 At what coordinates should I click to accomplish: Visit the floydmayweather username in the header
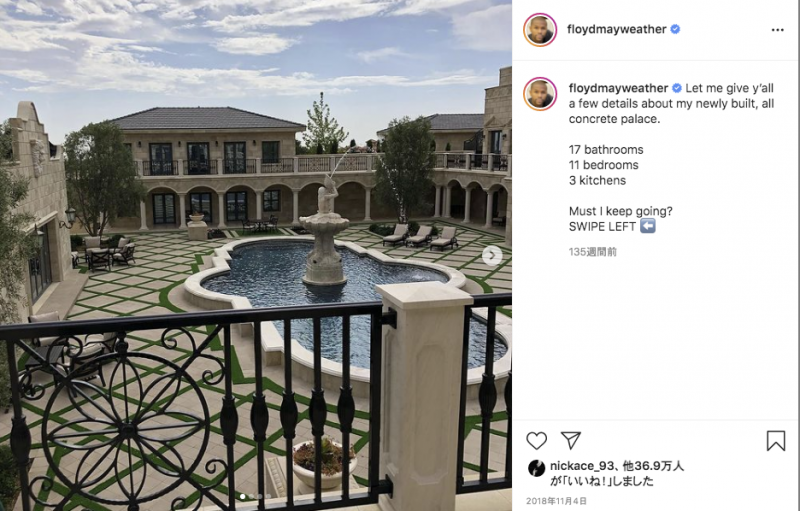click(616, 29)
